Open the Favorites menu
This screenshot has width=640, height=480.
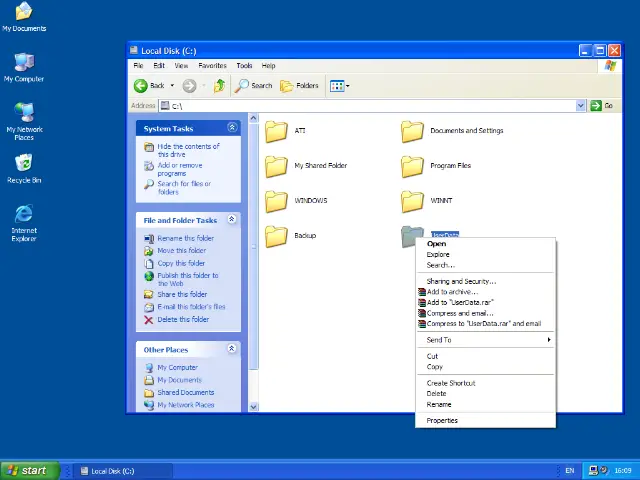212,66
